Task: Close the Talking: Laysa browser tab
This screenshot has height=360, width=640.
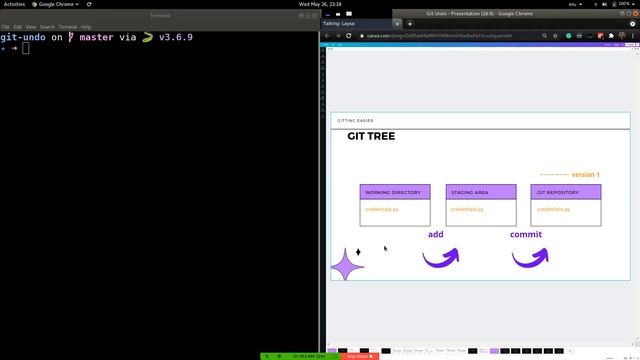Action: tap(397, 24)
